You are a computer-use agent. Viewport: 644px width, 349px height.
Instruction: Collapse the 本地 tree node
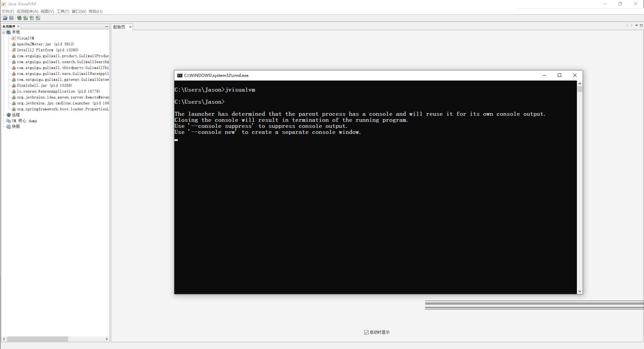pyautogui.click(x=4, y=32)
